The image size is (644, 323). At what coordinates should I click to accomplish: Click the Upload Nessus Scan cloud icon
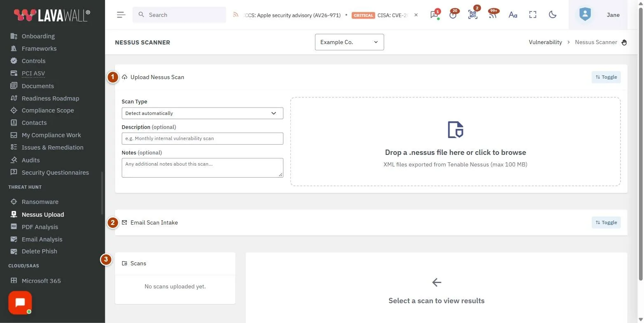point(124,77)
